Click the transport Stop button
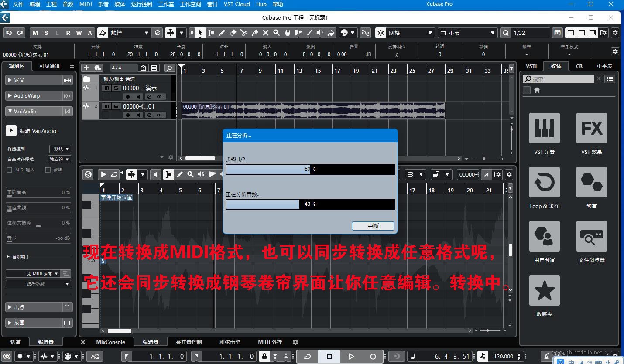 (x=329, y=356)
